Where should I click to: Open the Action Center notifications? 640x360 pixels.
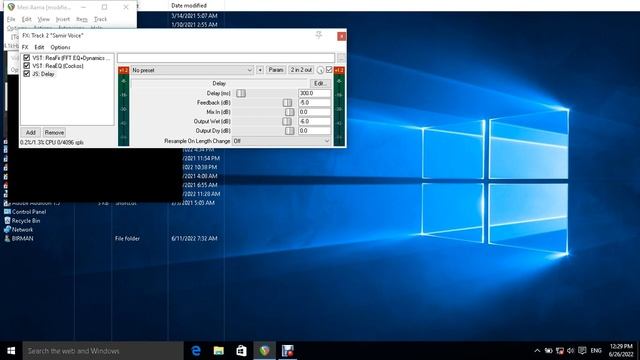point(582,351)
